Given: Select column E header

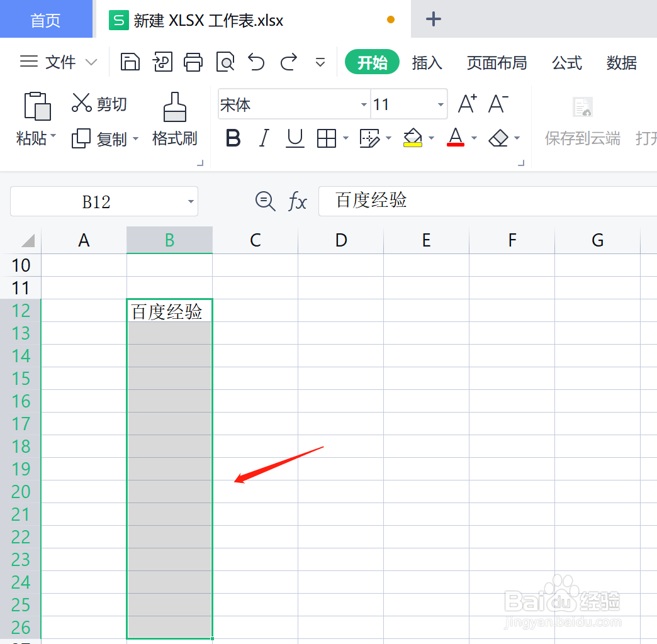Looking at the screenshot, I should pos(427,240).
